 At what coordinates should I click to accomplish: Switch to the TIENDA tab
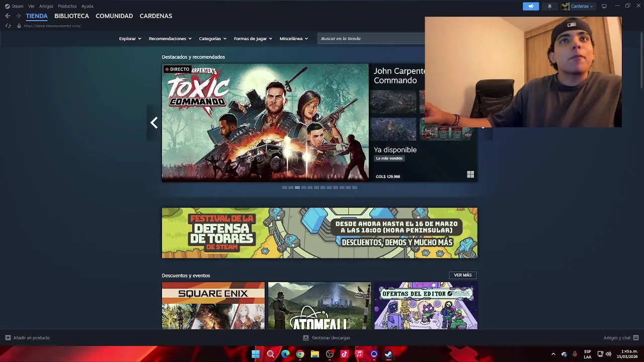pyautogui.click(x=37, y=16)
